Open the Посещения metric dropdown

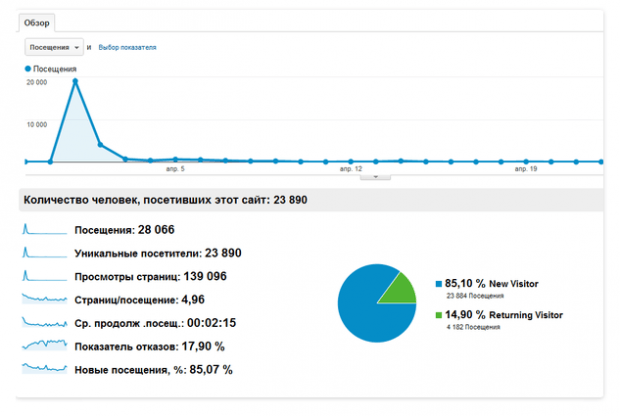53,47
